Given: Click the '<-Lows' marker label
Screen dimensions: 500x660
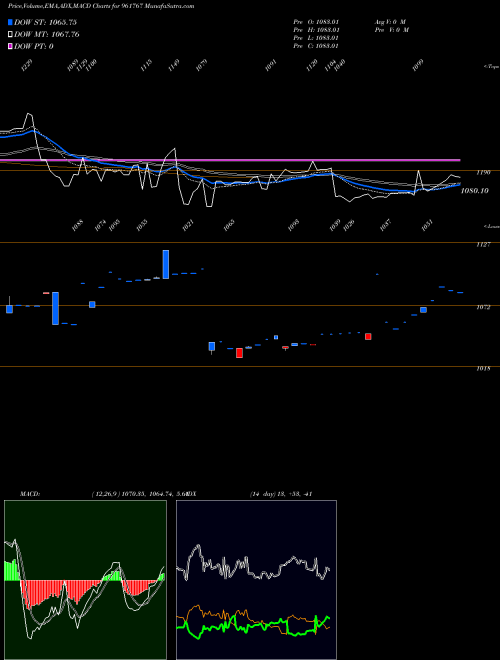Looking at the screenshot, I should click(491, 226).
